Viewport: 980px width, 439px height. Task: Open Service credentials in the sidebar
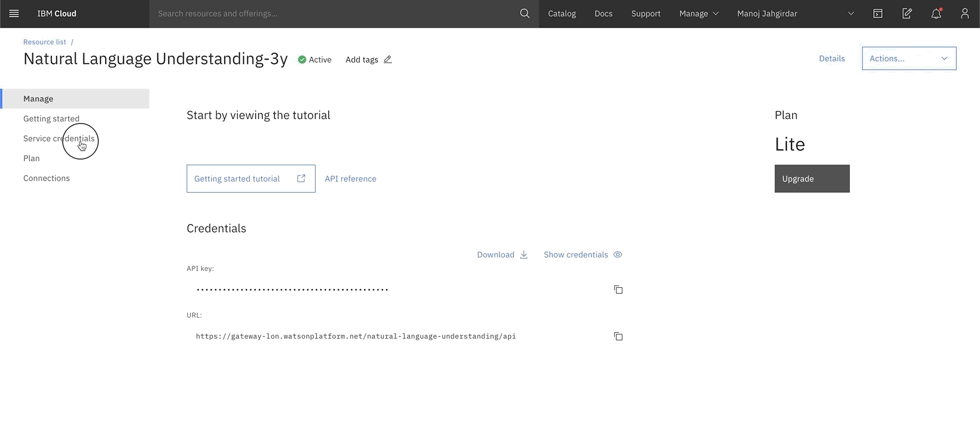pos(59,138)
